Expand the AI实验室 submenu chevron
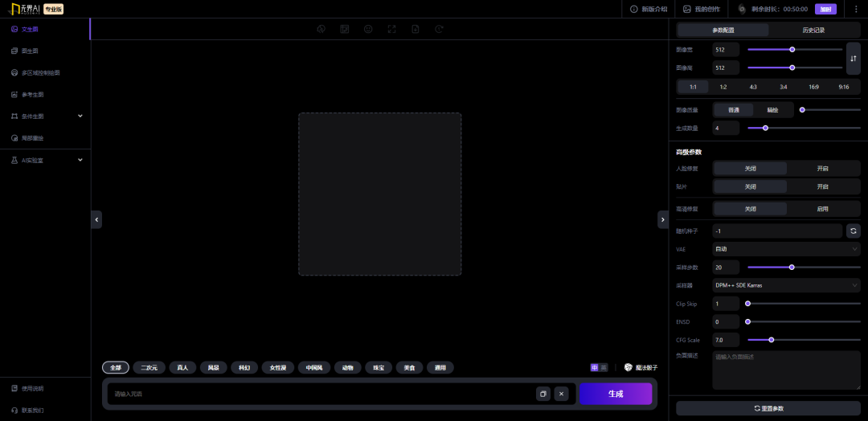868x421 pixels. click(80, 160)
